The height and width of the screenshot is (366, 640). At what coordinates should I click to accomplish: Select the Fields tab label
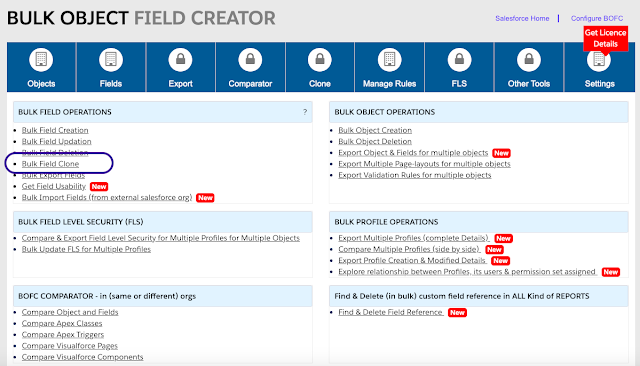tap(111, 84)
